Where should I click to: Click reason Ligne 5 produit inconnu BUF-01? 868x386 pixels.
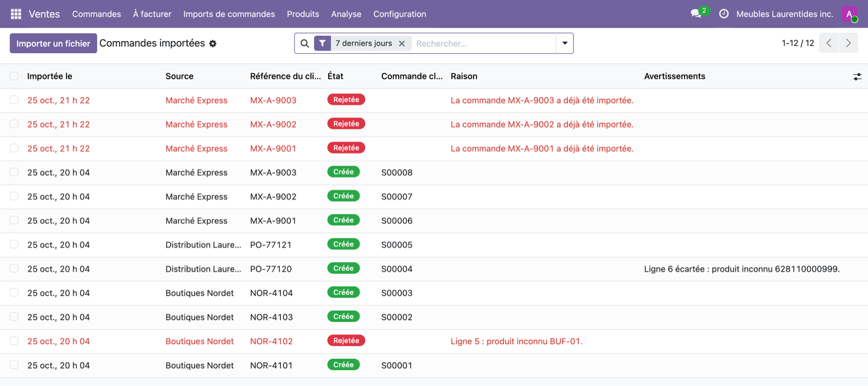pyautogui.click(x=516, y=341)
